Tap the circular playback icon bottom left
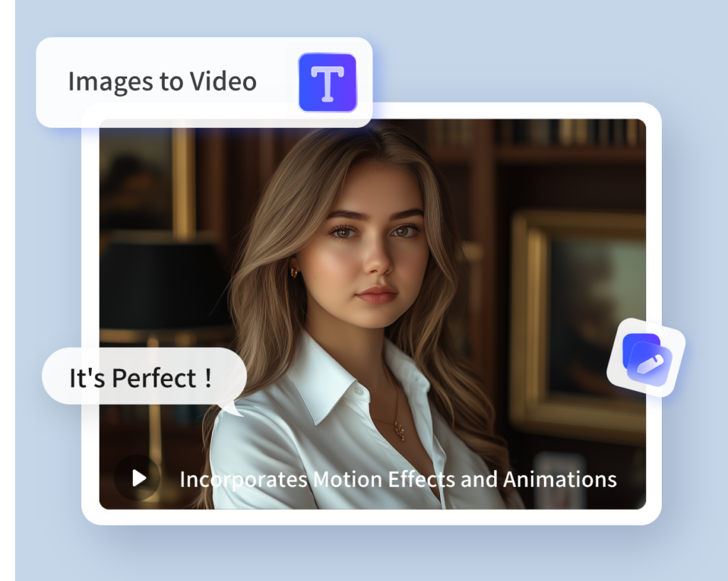 [136, 477]
